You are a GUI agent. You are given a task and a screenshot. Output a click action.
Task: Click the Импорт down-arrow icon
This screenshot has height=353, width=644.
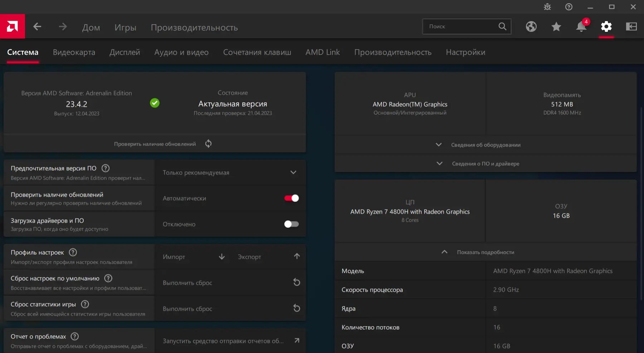(222, 256)
